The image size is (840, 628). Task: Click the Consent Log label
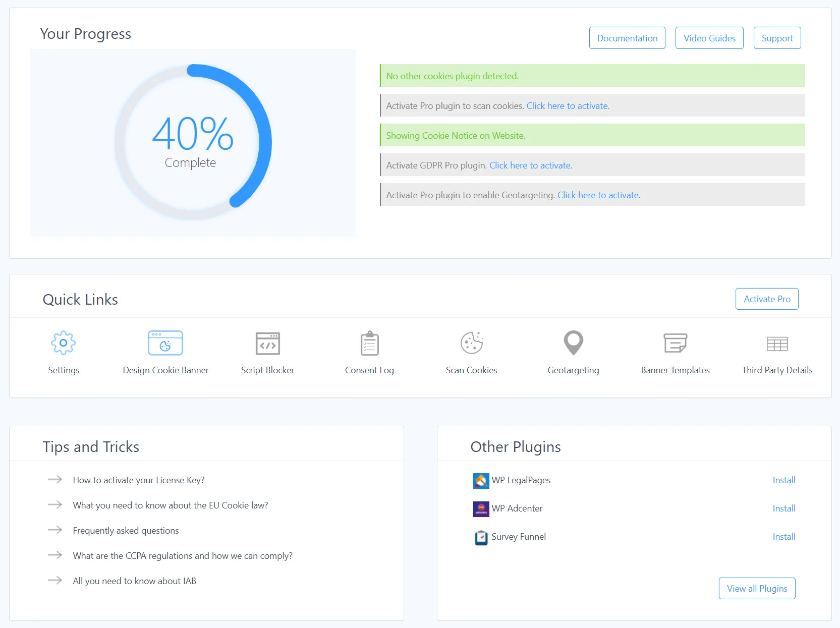(369, 370)
